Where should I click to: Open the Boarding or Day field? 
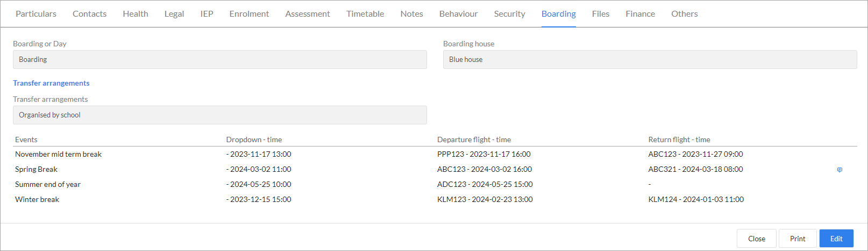point(220,60)
